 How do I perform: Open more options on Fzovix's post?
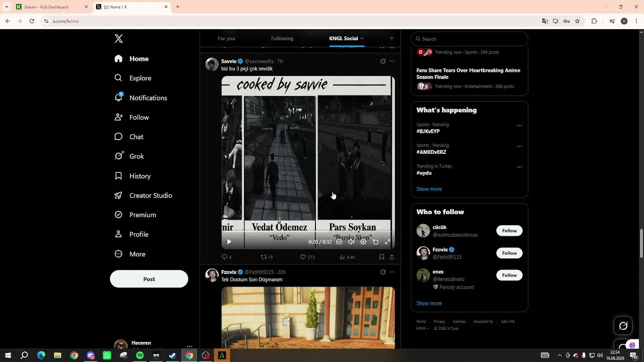click(x=392, y=272)
